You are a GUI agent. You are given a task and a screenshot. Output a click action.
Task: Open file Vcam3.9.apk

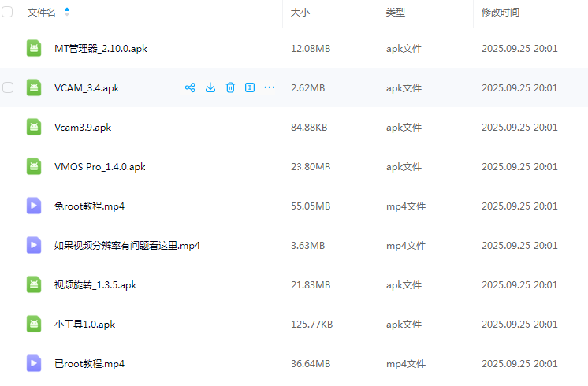tap(83, 128)
